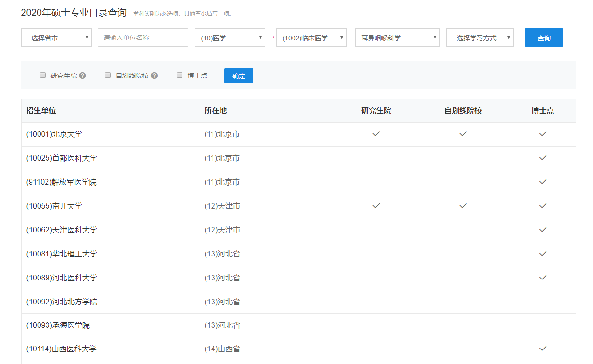Open (10114)山西医科大学 entry
The width and height of the screenshot is (593, 364).
coord(62,349)
